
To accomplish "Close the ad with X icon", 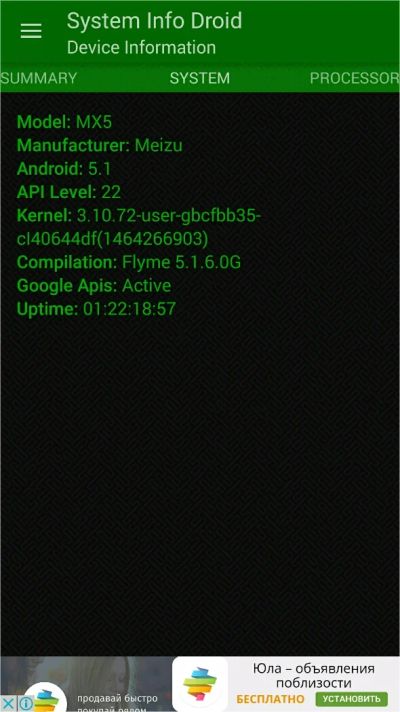I will [8, 703].
